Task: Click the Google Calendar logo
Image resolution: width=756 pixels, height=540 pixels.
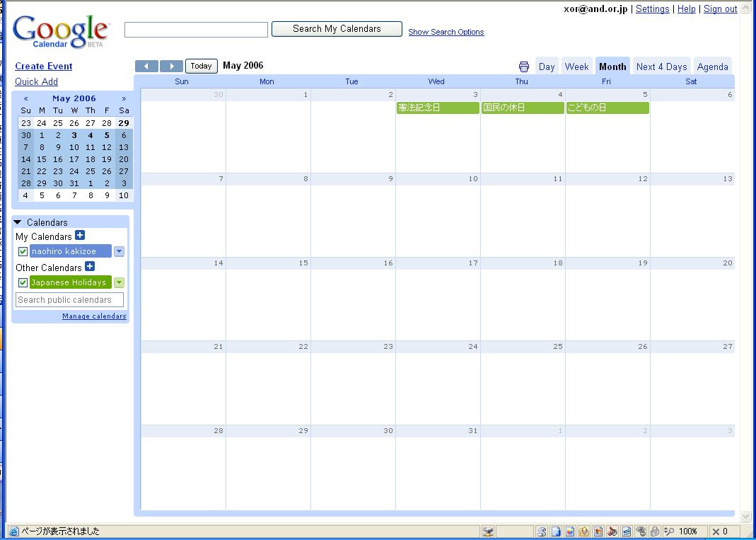Action: coord(62,31)
